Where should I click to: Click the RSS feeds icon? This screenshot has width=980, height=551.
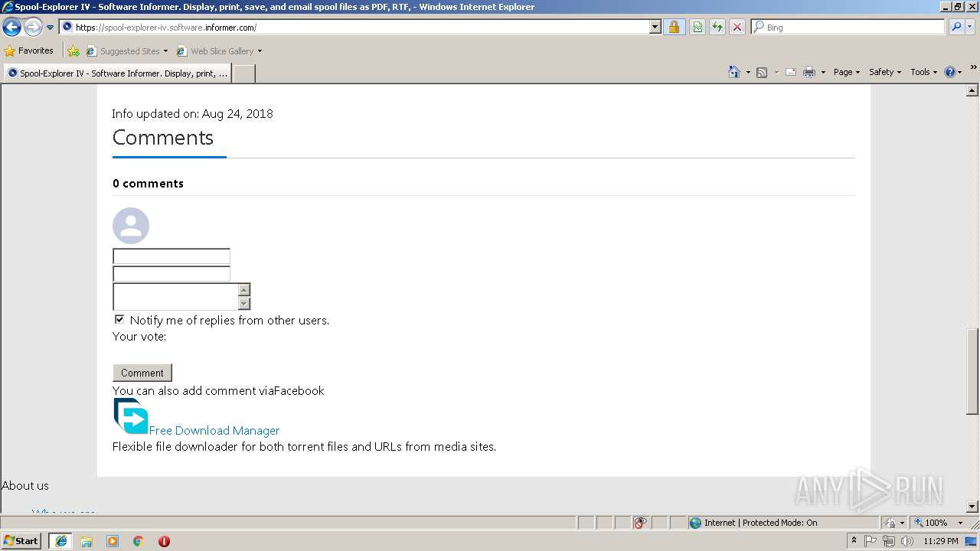click(x=762, y=72)
